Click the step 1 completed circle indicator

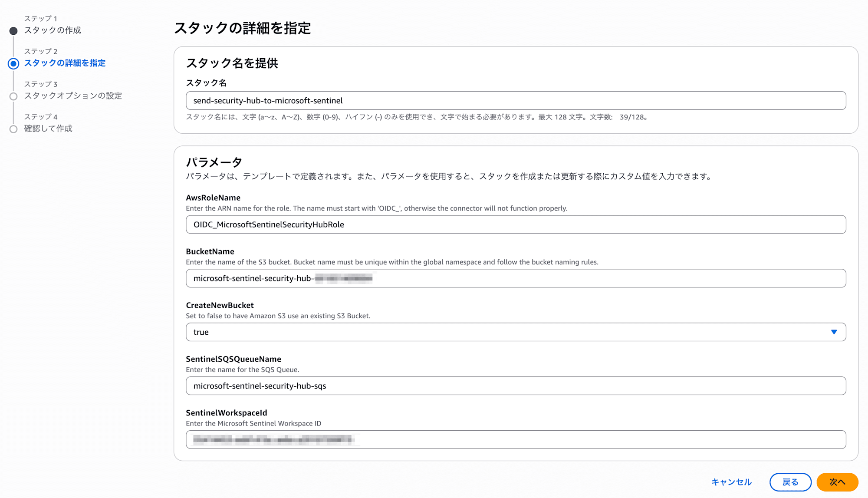(13, 31)
